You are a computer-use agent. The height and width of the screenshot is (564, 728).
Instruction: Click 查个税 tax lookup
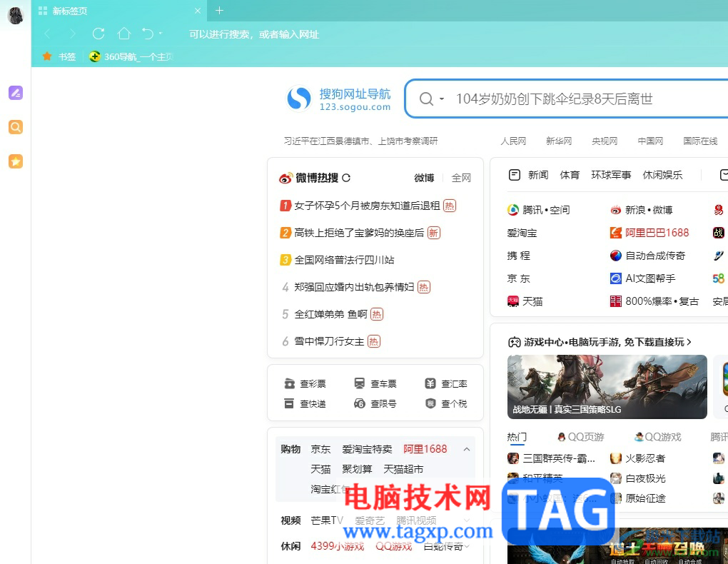point(446,403)
